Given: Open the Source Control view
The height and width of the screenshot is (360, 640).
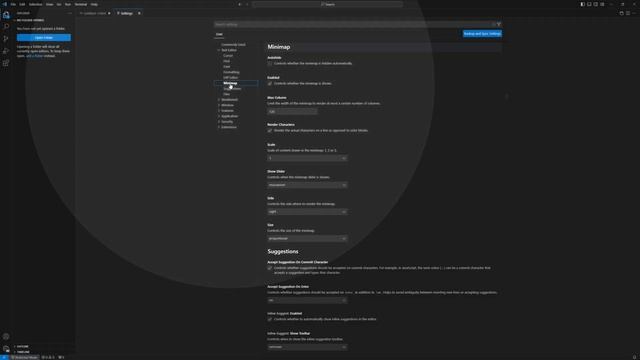Looking at the screenshot, I should coord(6,39).
